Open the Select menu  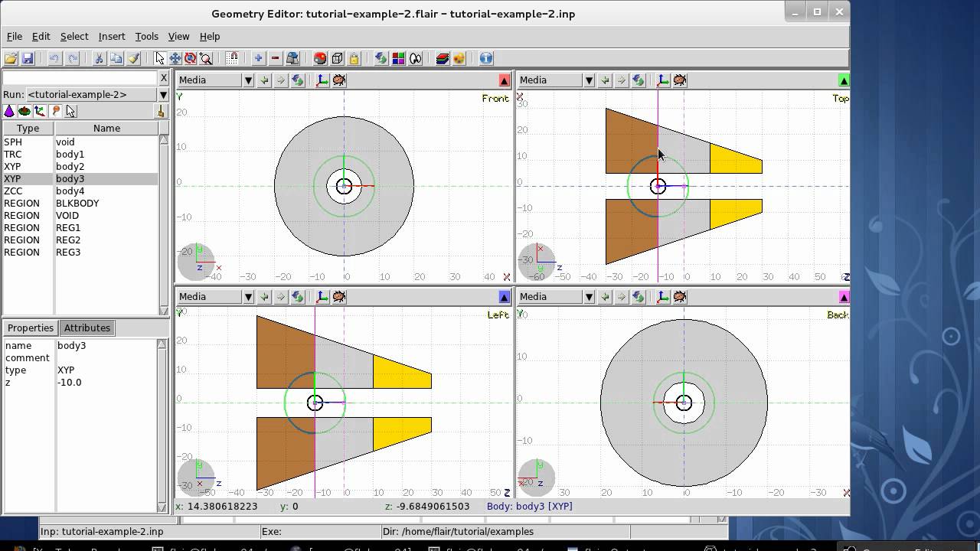(74, 36)
